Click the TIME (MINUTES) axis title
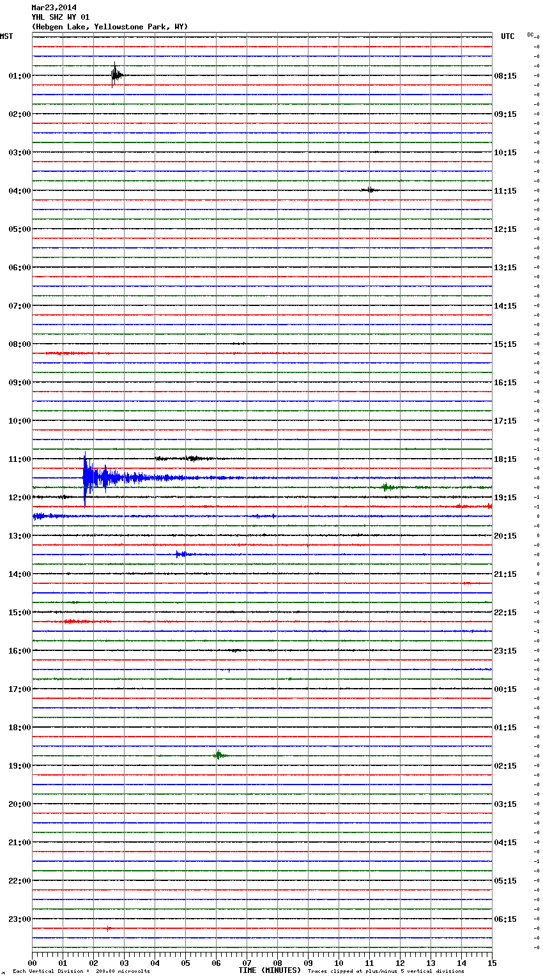 coord(270,970)
